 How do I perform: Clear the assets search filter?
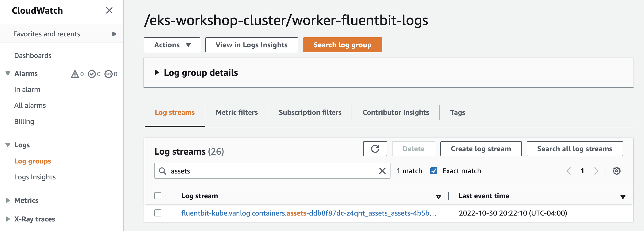382,171
